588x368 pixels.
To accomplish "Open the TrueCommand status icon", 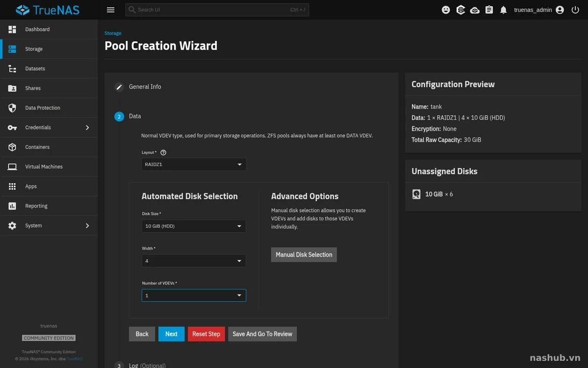I will [461, 10].
